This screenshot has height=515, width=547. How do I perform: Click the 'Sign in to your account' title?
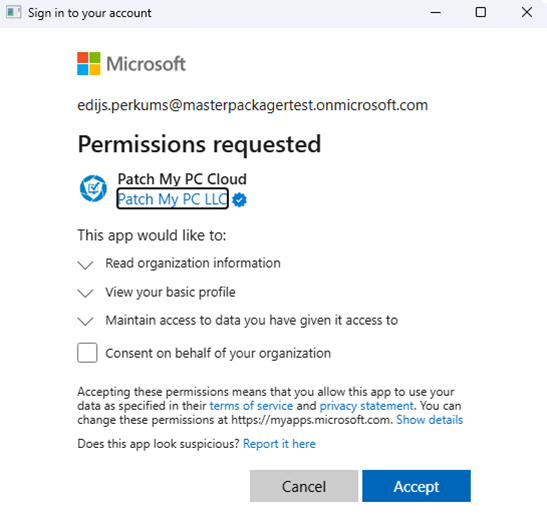tap(90, 13)
